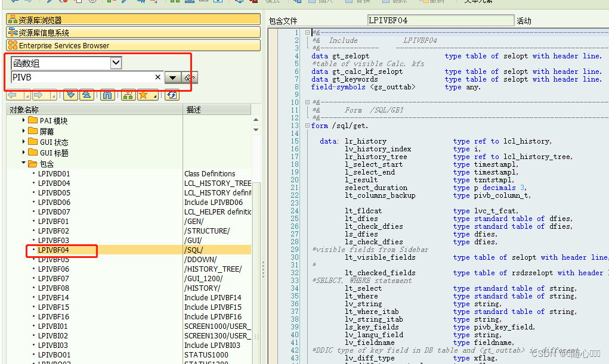Image resolution: width=609 pixels, height=364 pixels.
Task: Open the Find binoculars icon
Action: (x=107, y=95)
